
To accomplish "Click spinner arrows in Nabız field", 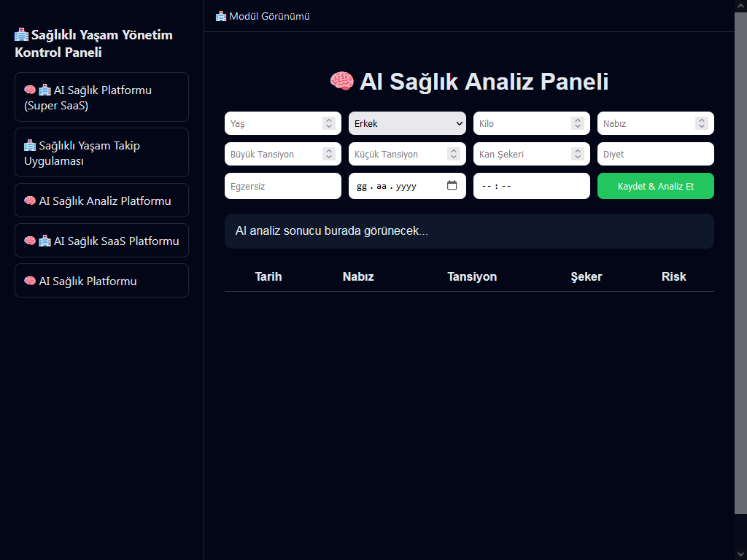I will pyautogui.click(x=702, y=123).
